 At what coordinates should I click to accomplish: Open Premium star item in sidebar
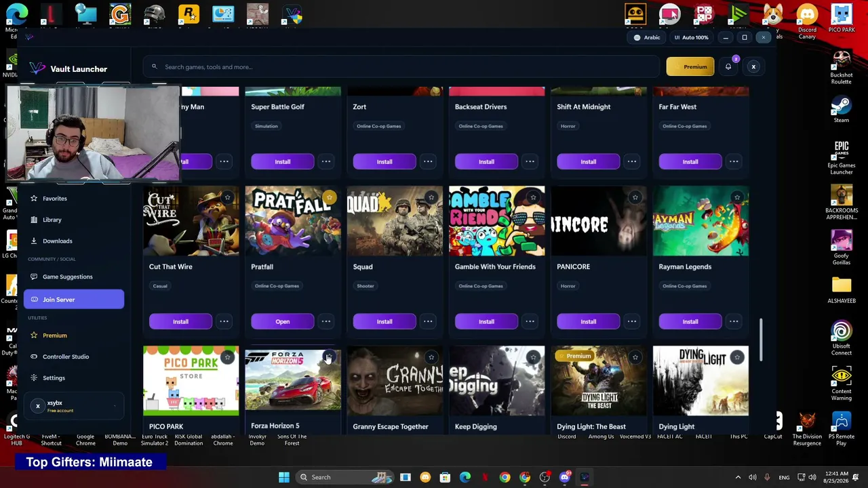pyautogui.click(x=74, y=335)
